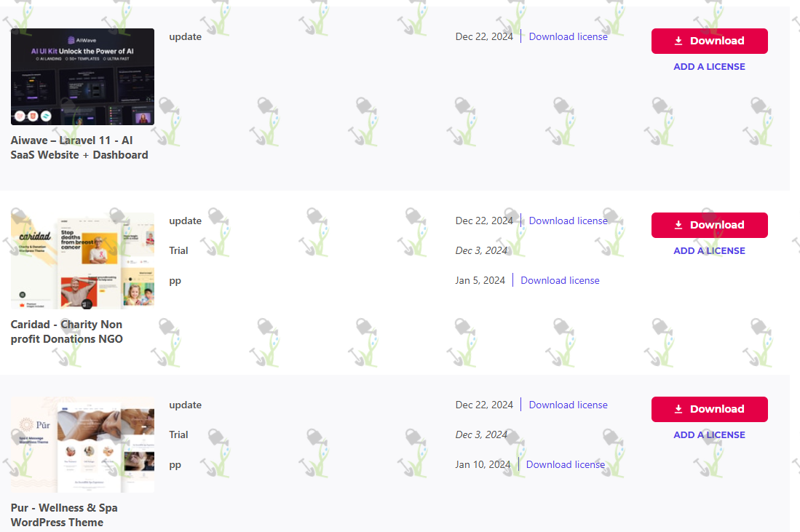
Task: Download the Aiwave Laravel 11 item
Action: pos(709,41)
